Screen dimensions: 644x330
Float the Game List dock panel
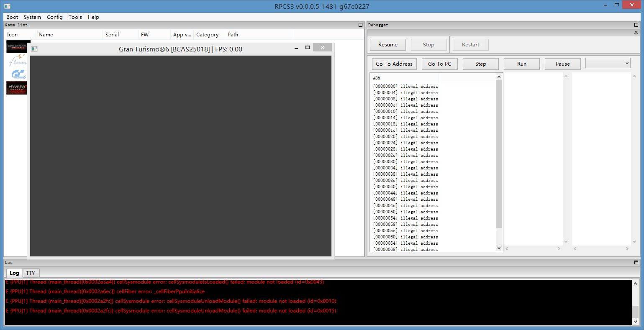click(x=360, y=25)
